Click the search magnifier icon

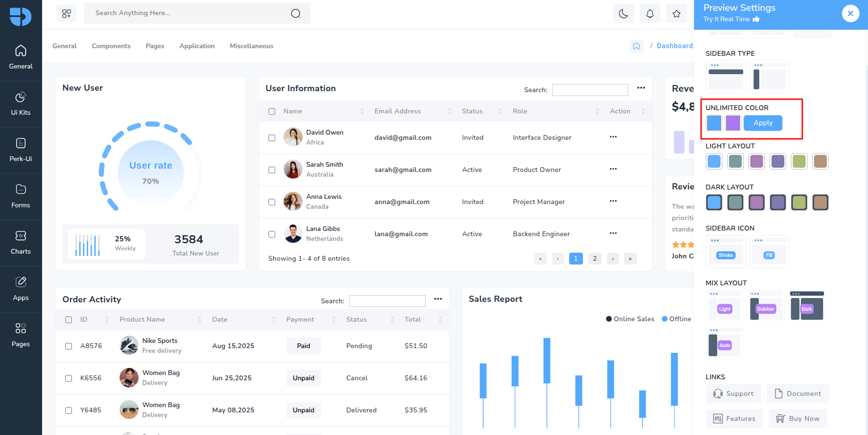295,13
